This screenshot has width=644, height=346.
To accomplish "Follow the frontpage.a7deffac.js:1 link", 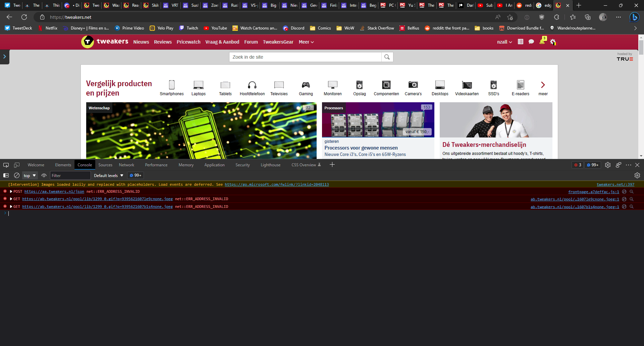I will tap(593, 191).
